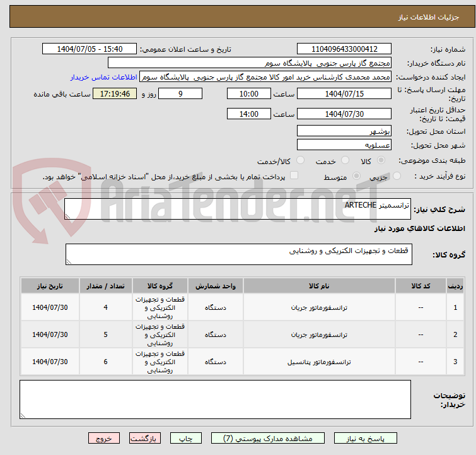Select row 2 item 'ترانسفورماتور جریان'
The height and width of the screenshot is (455, 476).
(x=319, y=334)
